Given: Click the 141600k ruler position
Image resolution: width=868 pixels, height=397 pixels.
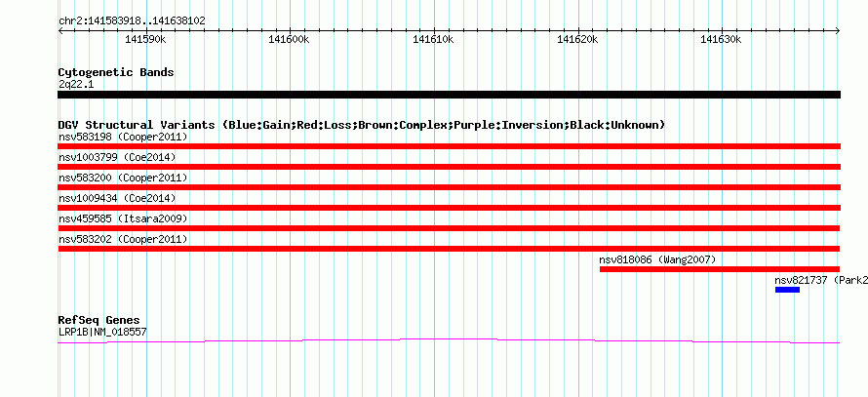Looking at the screenshot, I should (290, 39).
